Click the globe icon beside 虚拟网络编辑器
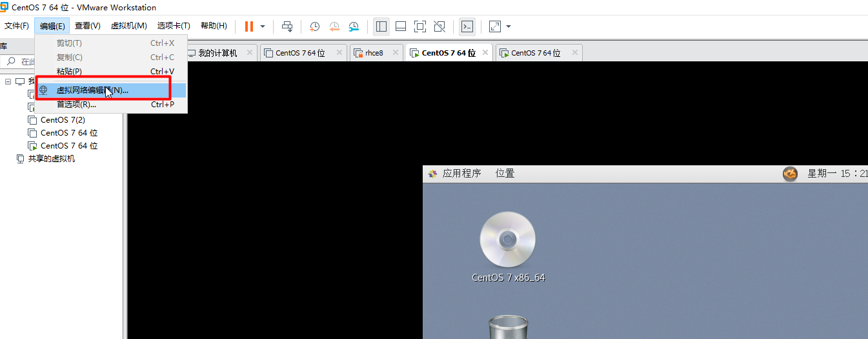Image resolution: width=868 pixels, height=339 pixels. coord(43,90)
